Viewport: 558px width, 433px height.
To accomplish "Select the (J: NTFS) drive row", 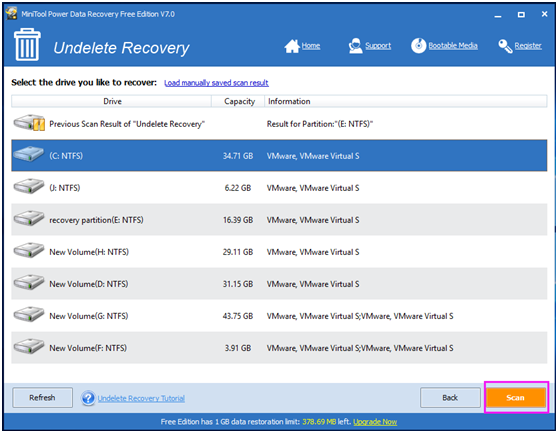I will 279,188.
